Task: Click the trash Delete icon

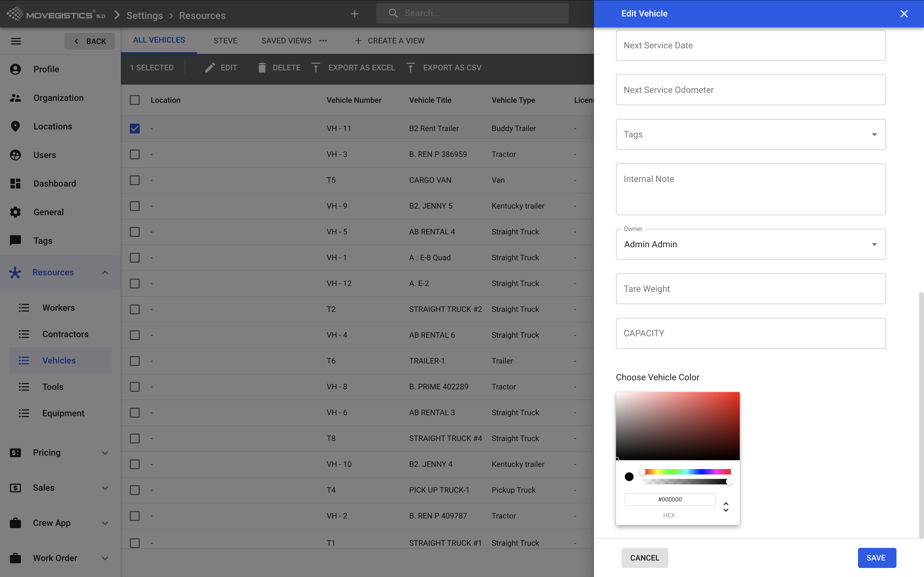Action: coord(262,68)
